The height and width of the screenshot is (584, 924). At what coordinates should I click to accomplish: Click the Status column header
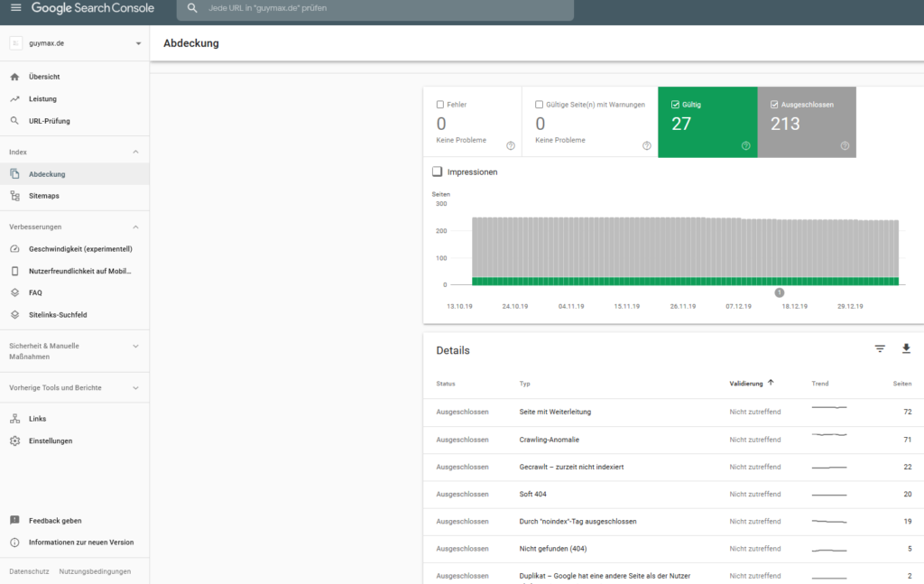pos(446,384)
